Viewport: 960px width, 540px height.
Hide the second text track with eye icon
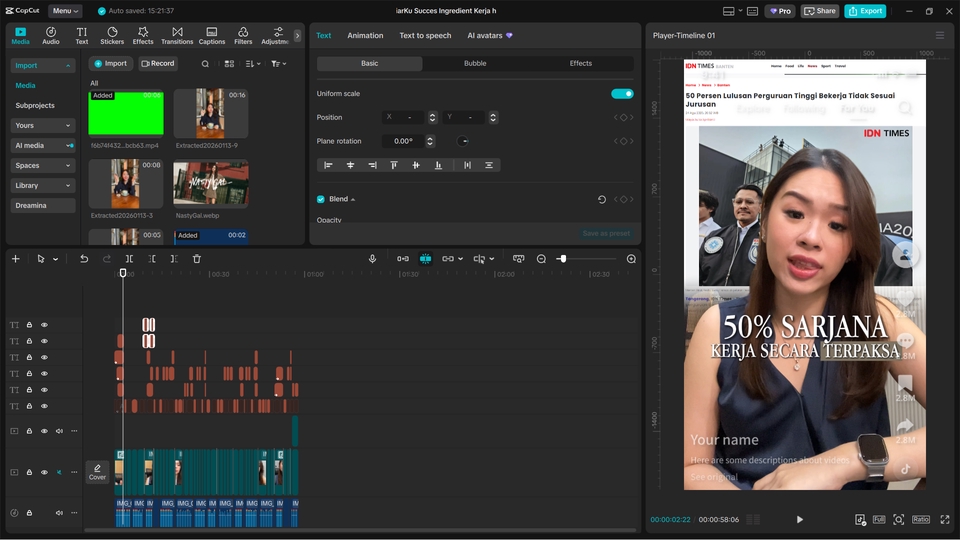point(44,341)
